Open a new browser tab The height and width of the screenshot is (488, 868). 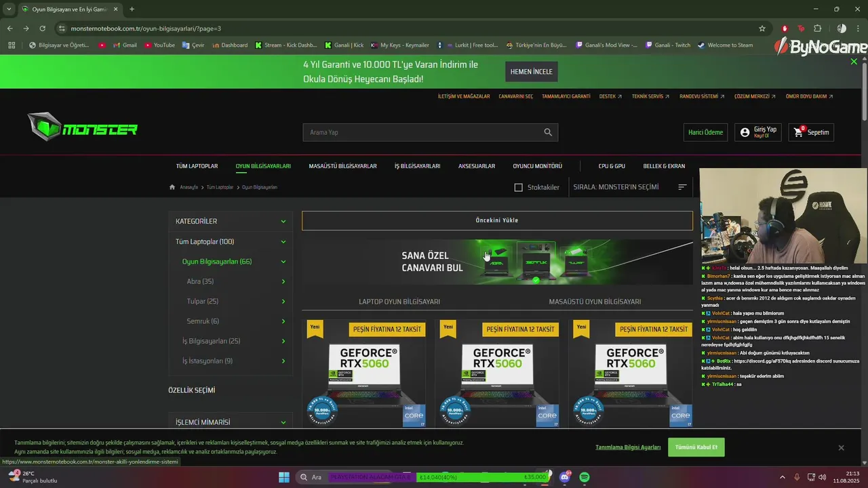(x=132, y=9)
